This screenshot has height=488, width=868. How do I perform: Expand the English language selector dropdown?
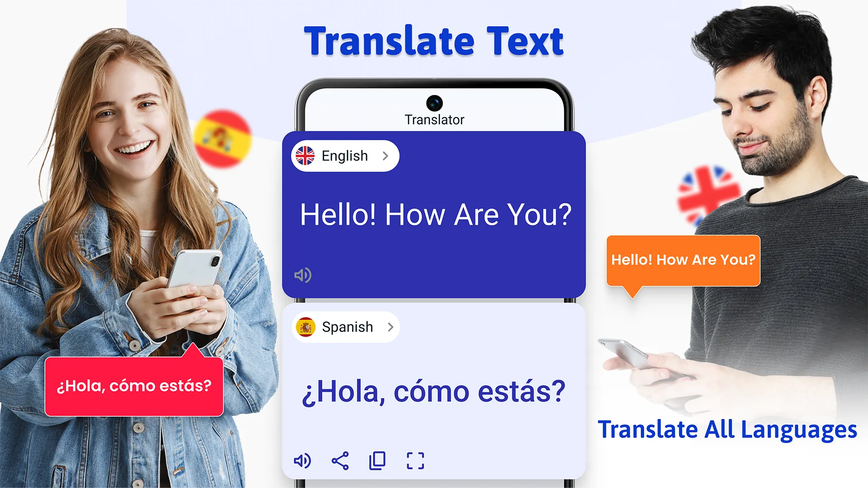click(343, 155)
